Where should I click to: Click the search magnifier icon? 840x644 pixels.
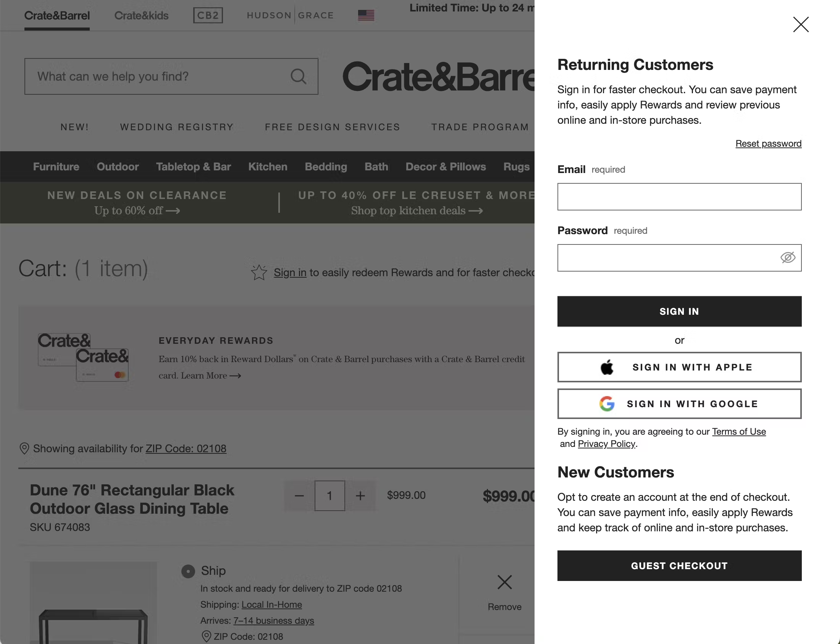point(298,76)
